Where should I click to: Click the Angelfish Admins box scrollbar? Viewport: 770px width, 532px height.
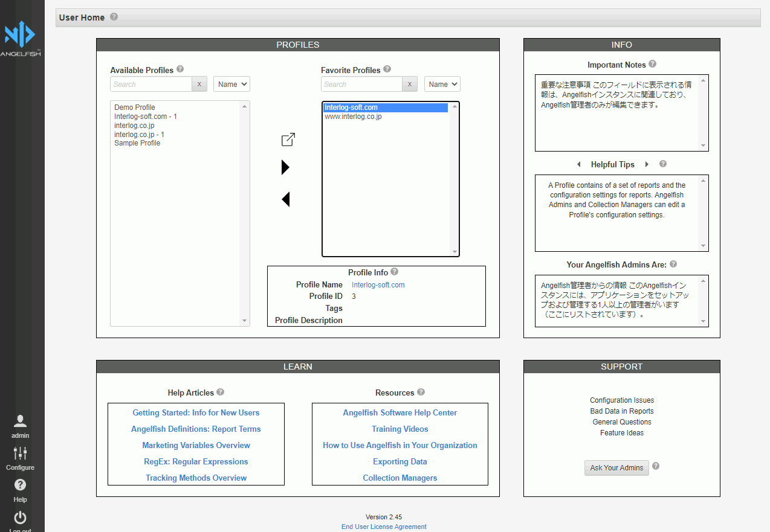tap(703, 301)
